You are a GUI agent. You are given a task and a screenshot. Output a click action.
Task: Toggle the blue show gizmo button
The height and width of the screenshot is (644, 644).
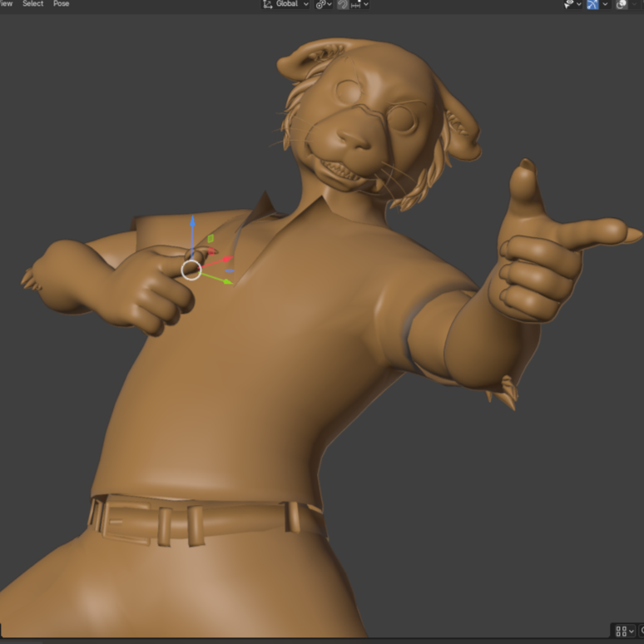592,4
